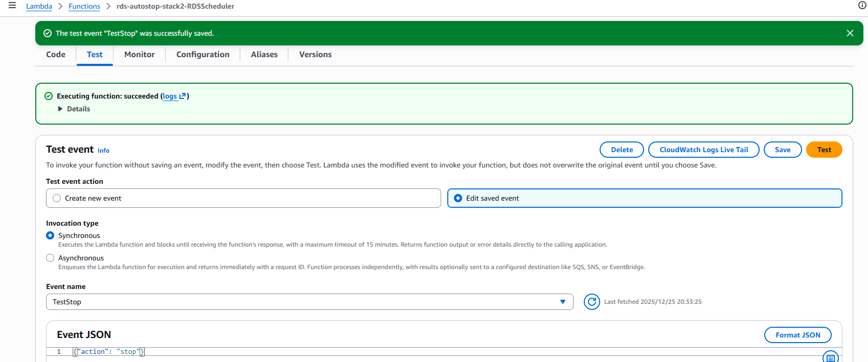
Task: Open the Monitor tab
Action: point(140,55)
